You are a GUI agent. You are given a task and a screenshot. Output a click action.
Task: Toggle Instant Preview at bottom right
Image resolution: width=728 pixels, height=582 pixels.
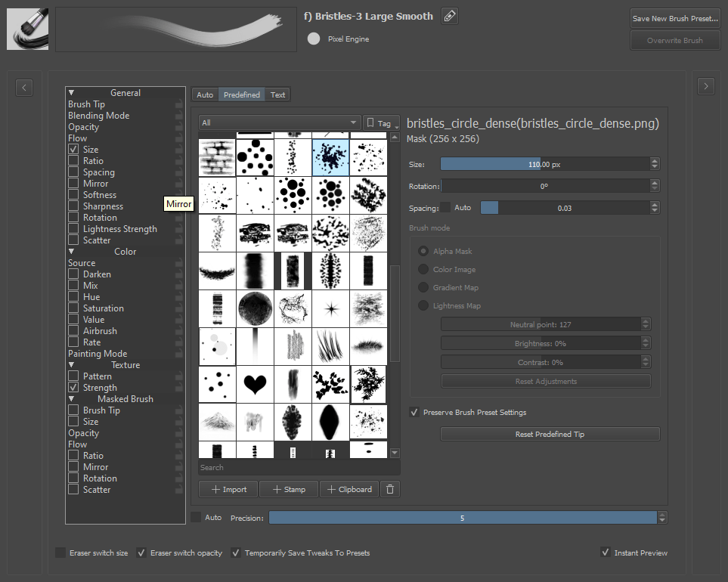606,553
